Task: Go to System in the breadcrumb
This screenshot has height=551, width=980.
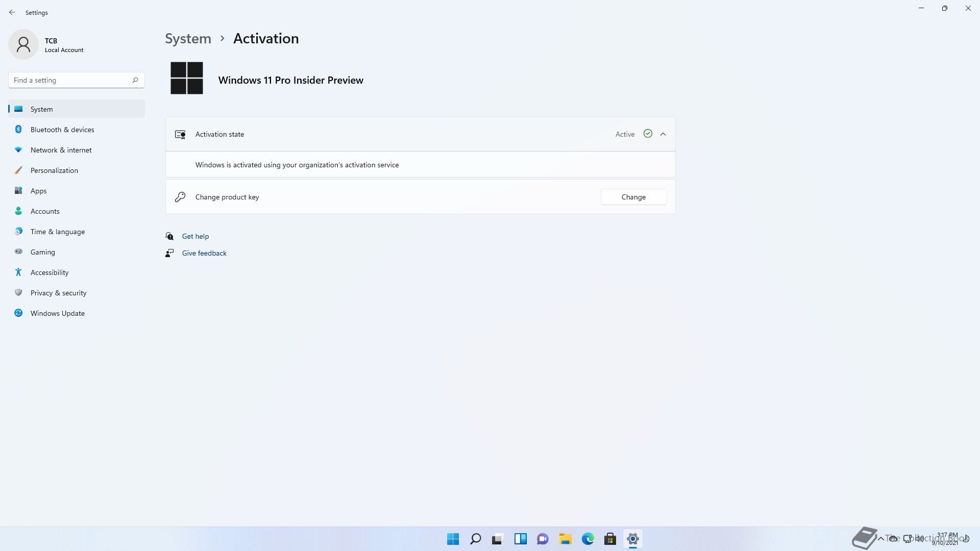Action: pos(188,39)
